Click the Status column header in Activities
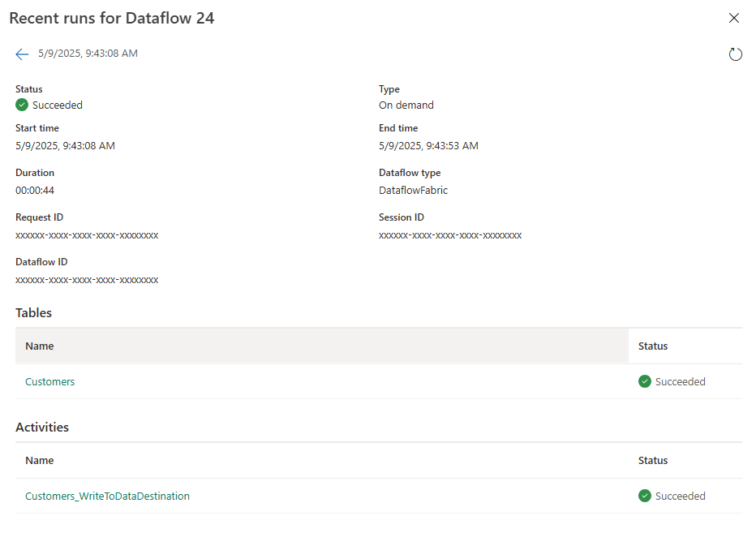This screenshot has height=533, width=756. (653, 460)
